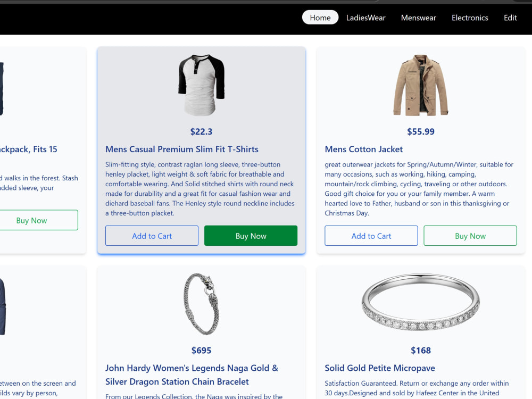The image size is (532, 399).
Task: Buy the backpack now
Action: pyautogui.click(x=31, y=220)
